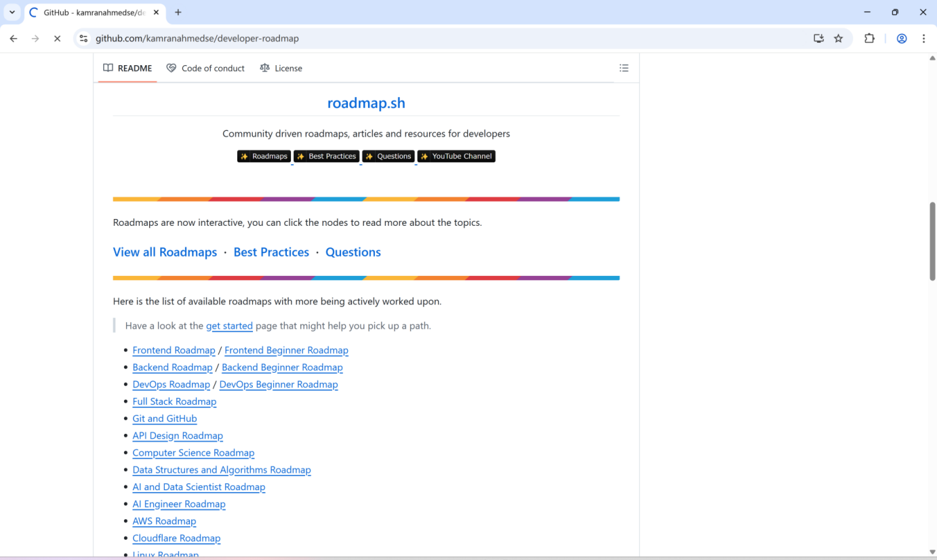Open the View all Roadmaps link
This screenshot has width=937, height=560.
pos(165,252)
